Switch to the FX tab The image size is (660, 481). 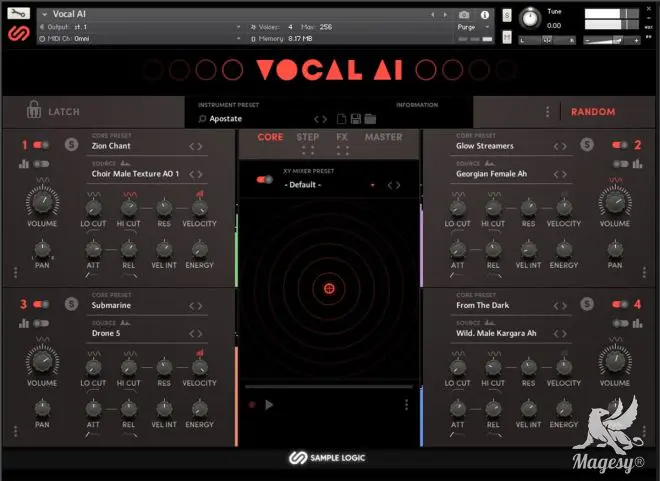click(342, 137)
